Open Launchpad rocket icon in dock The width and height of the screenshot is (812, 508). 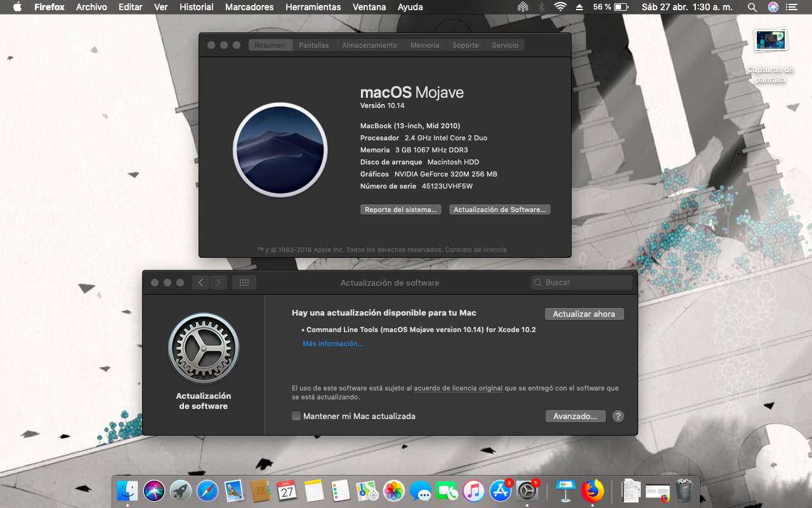(181, 490)
